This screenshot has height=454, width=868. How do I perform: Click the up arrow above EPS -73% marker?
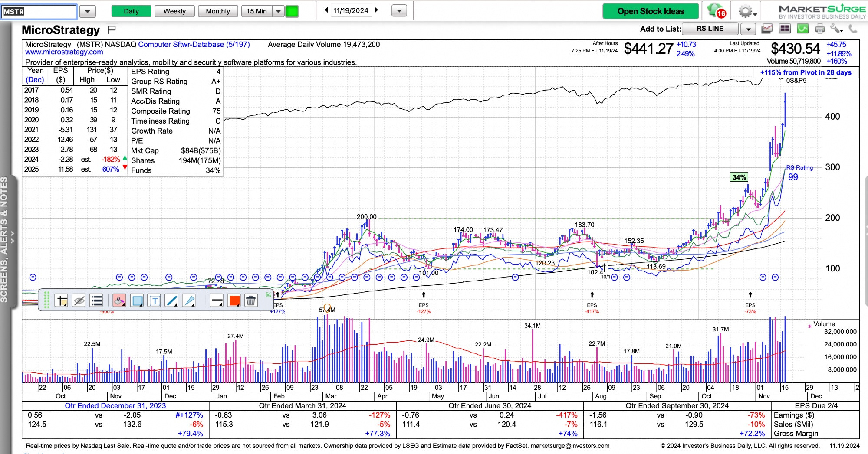(x=750, y=295)
